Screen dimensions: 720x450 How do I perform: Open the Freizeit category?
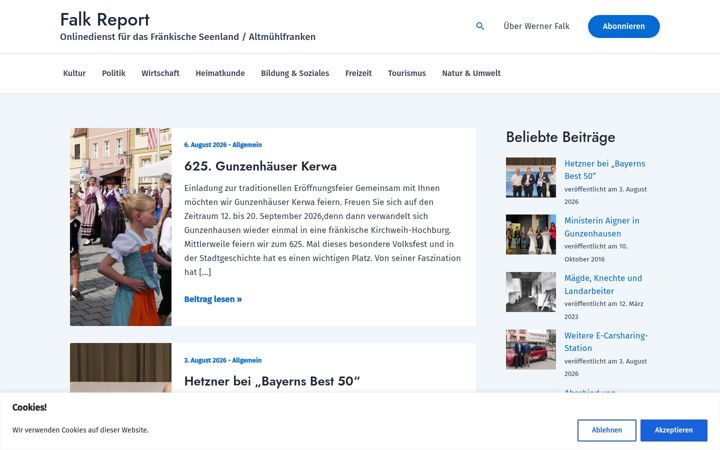(359, 73)
